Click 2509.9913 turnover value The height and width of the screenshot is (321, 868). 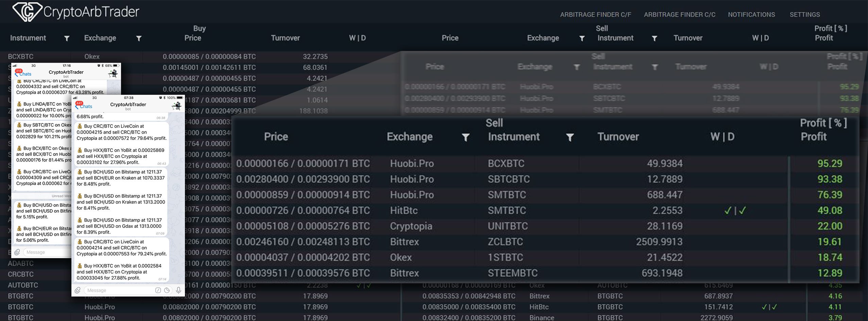click(x=659, y=242)
